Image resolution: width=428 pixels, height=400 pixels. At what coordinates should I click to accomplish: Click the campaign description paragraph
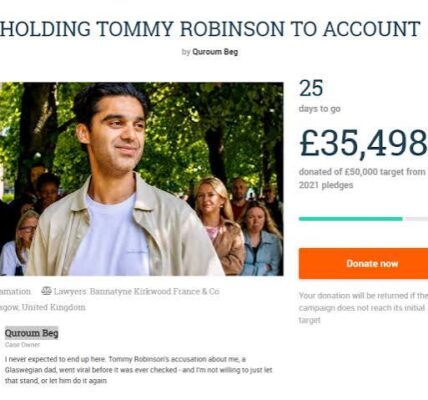138,370
